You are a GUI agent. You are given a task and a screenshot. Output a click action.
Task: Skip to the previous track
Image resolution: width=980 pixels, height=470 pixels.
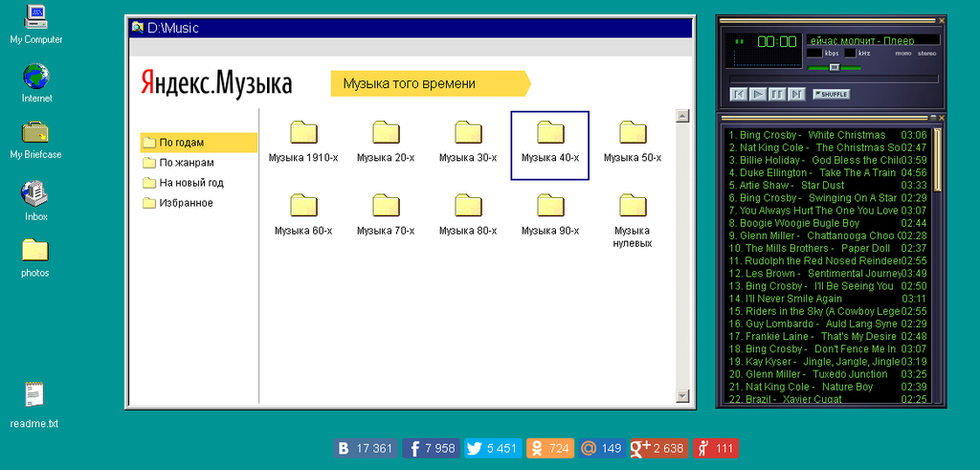[x=739, y=95]
